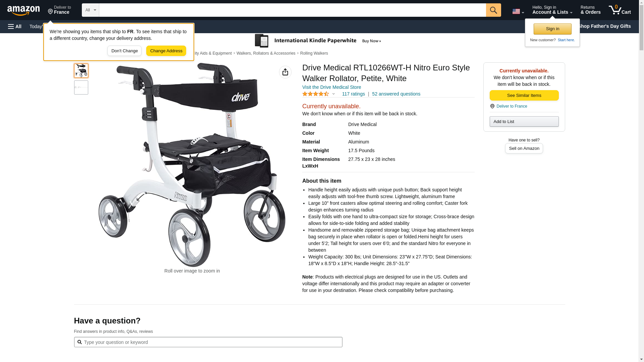Open the All hamburger menu
Image resolution: width=644 pixels, height=362 pixels.
pos(15,26)
